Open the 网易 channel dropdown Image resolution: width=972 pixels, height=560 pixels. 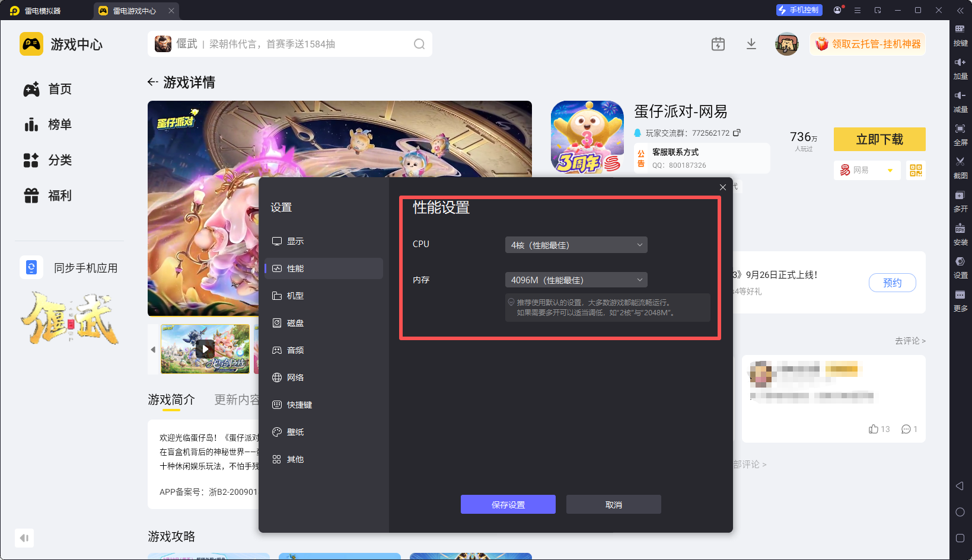coord(866,171)
